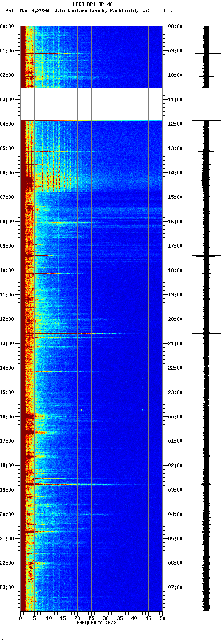Screen dimensions: 224x644
Task: Select the "10:00" PST axis time label
Action: pos(7,270)
